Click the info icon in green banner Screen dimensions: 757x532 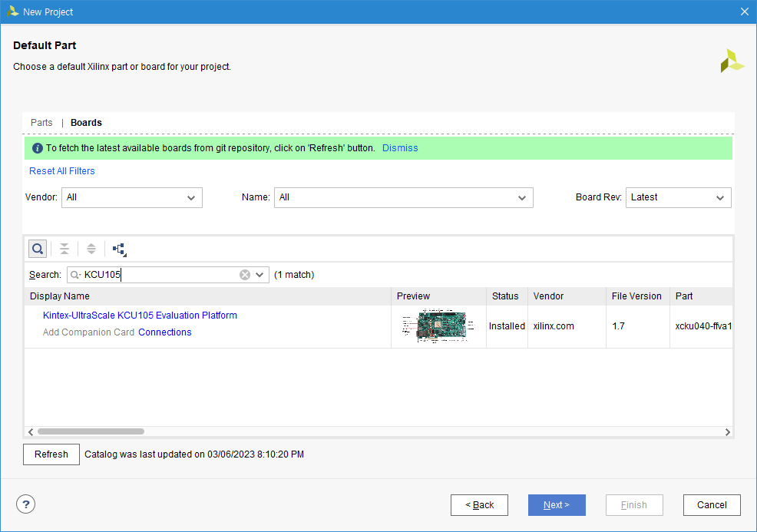point(37,148)
